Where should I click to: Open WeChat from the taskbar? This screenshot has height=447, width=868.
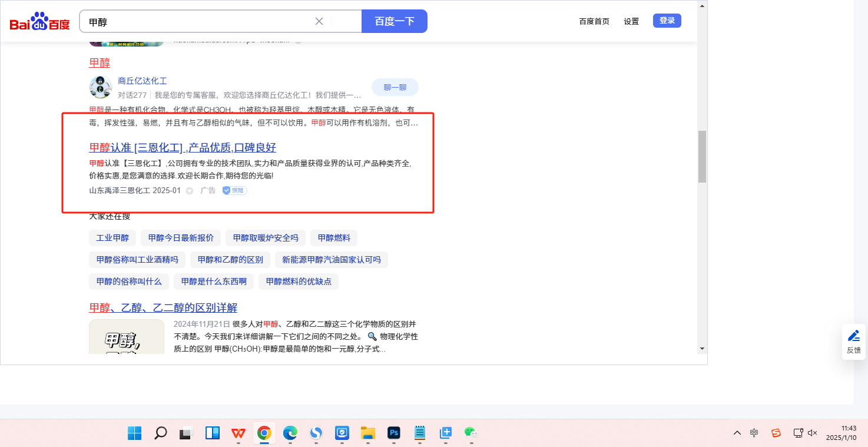click(471, 433)
